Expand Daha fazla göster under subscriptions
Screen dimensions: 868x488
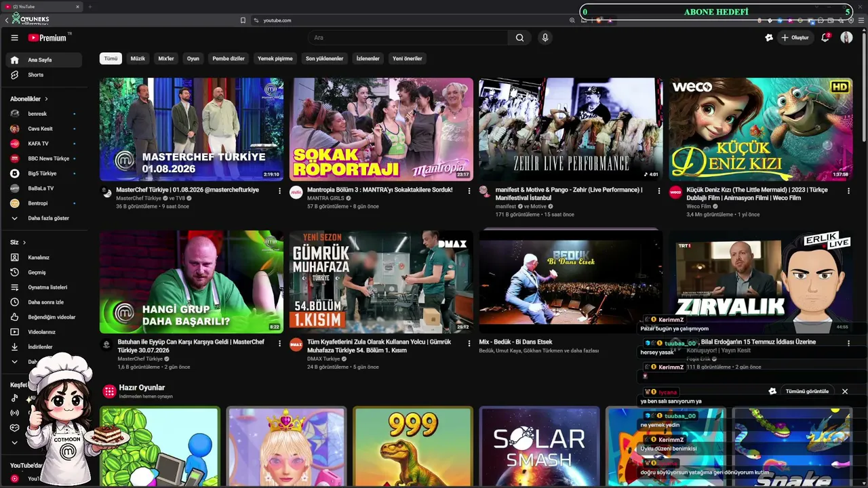pos(44,218)
